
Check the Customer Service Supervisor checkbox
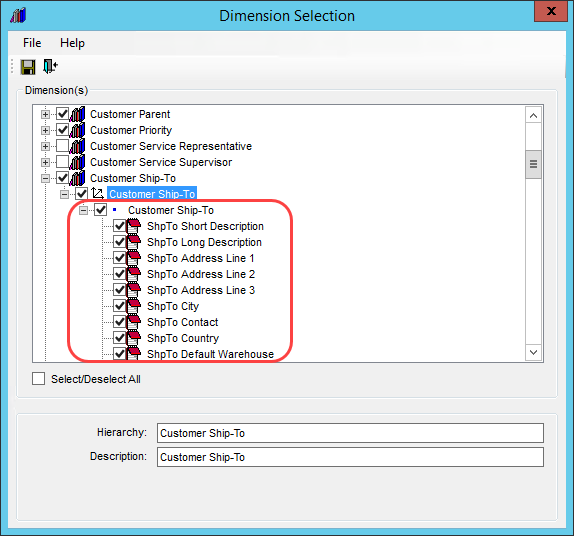[62, 162]
